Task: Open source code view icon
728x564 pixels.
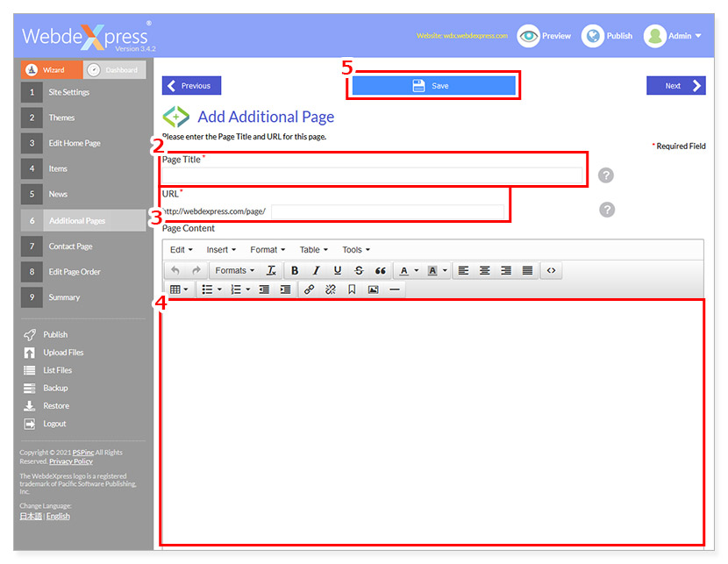Action: (551, 271)
